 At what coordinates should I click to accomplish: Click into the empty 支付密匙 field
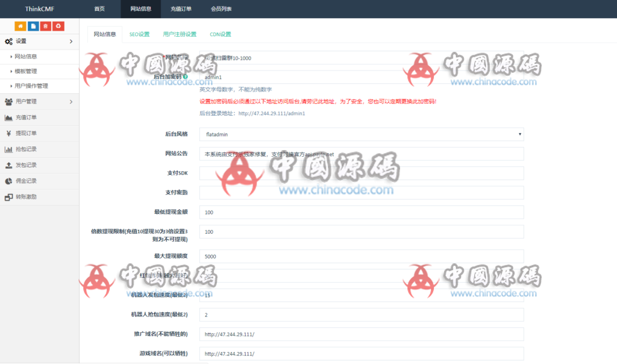click(362, 193)
